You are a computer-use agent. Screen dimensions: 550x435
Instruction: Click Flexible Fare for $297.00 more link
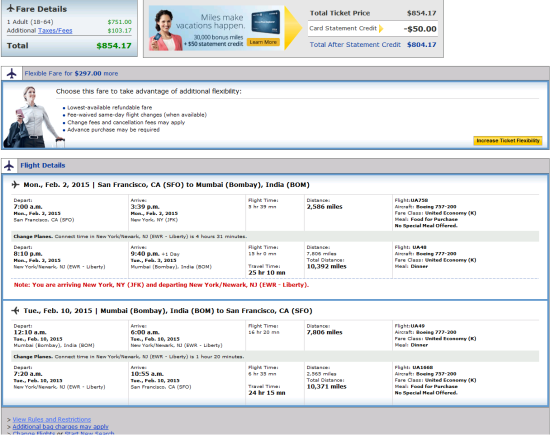coord(71,74)
